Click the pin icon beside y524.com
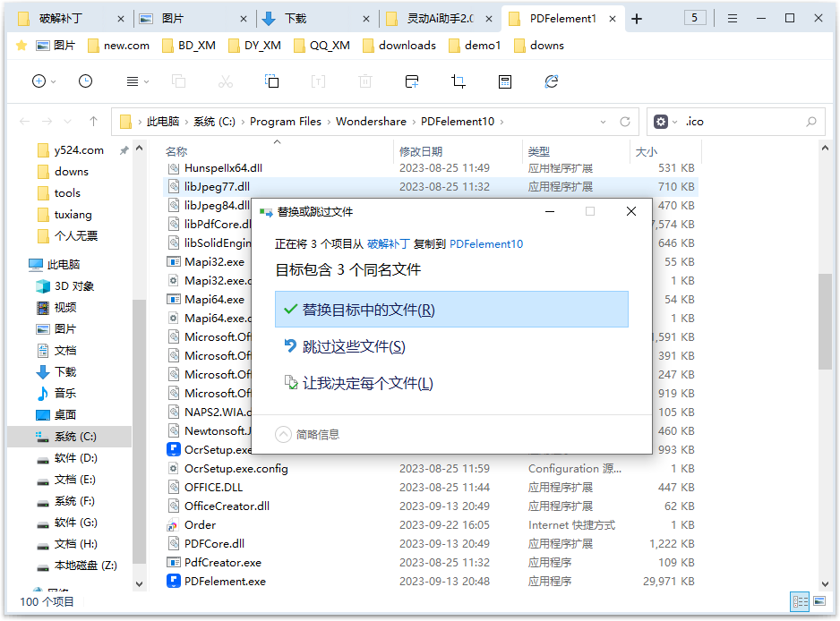 124,150
